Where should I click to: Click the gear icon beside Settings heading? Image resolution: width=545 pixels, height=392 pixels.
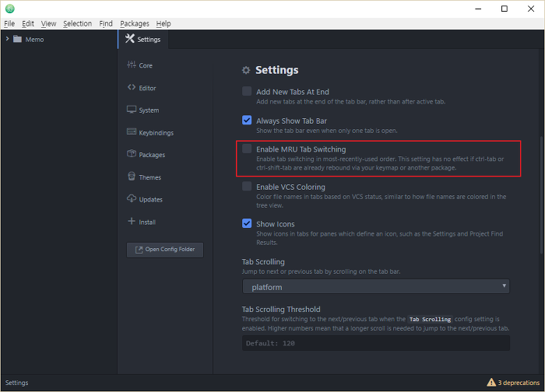(246, 71)
